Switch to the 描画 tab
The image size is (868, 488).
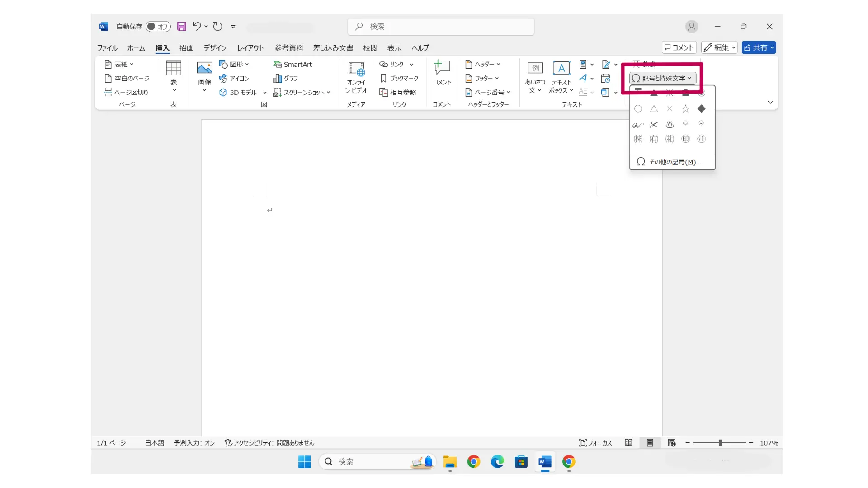(x=186, y=48)
